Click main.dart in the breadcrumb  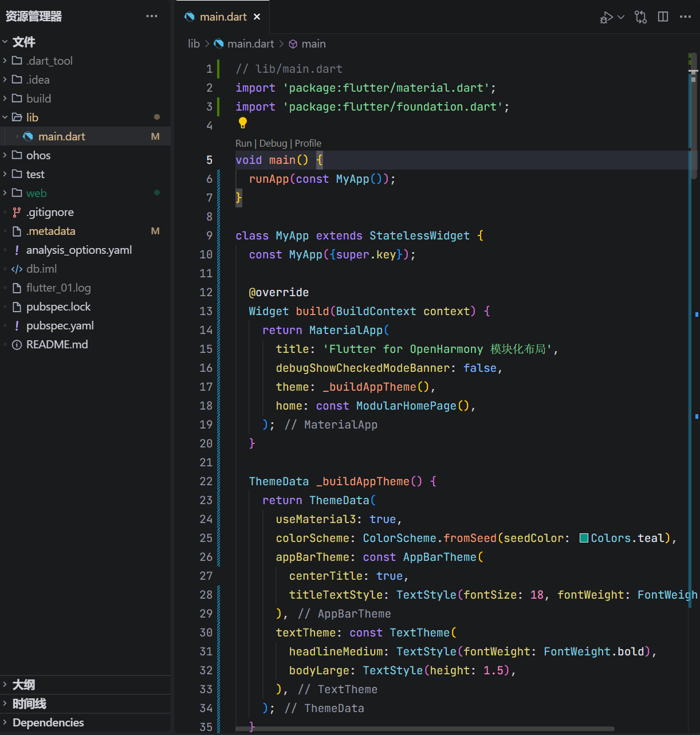point(251,44)
